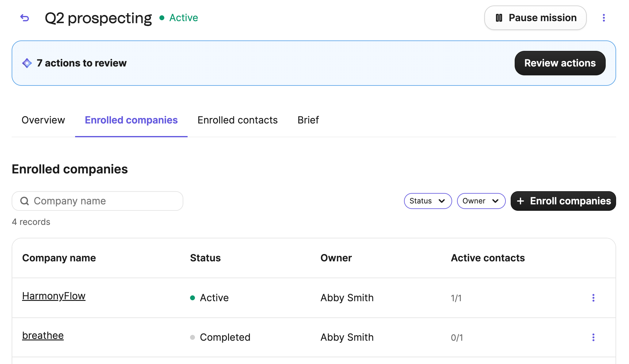Click the AI diamond icon in banner
The width and height of the screenshot is (629, 364).
pyautogui.click(x=27, y=63)
